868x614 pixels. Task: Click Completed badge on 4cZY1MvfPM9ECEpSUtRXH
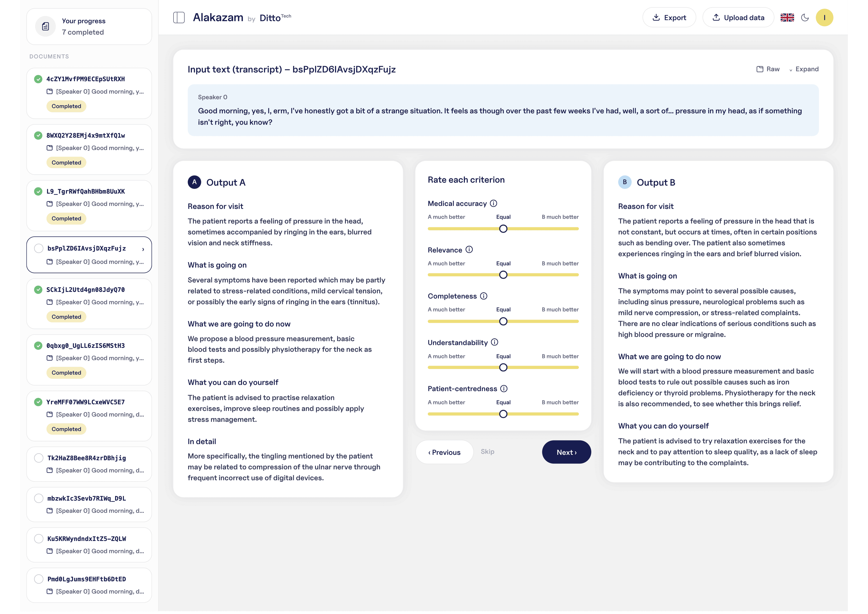[x=67, y=106]
